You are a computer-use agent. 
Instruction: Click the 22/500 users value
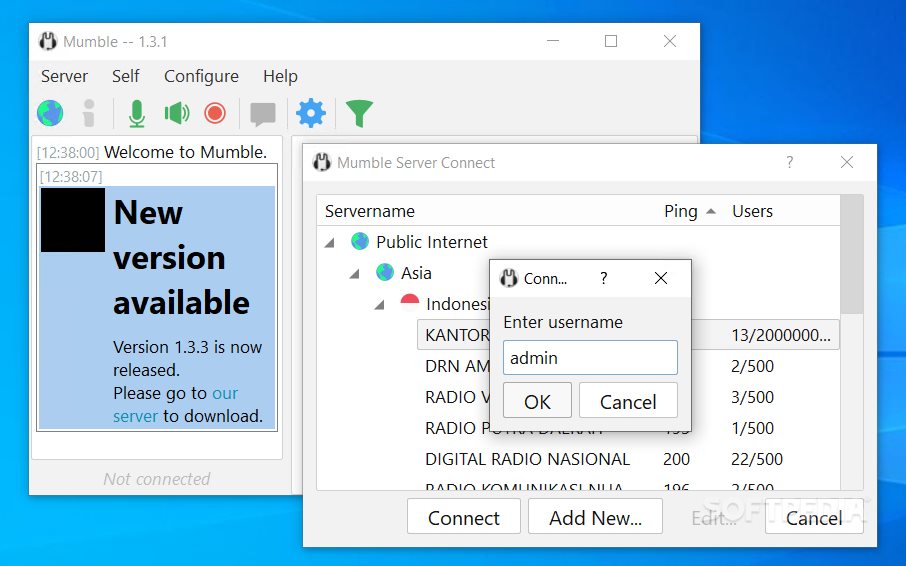(757, 459)
